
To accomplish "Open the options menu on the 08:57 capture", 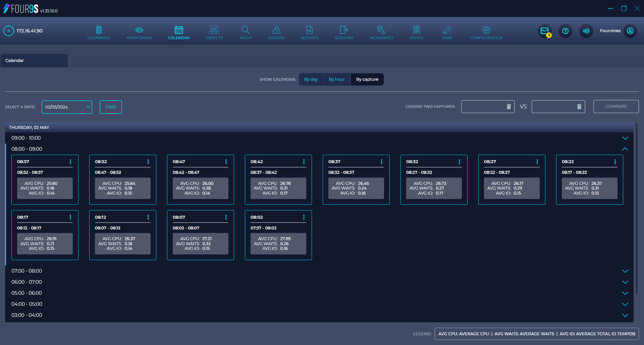I will click(70, 162).
